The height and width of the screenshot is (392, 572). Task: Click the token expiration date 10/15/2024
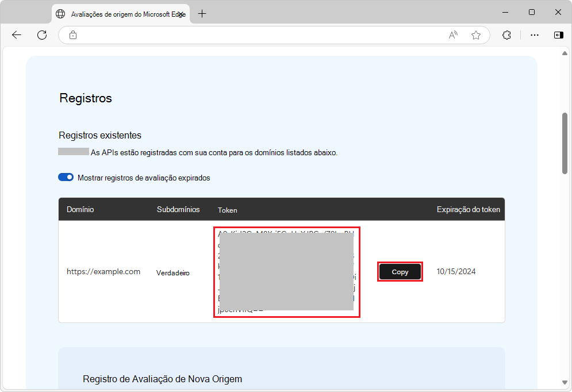(456, 271)
